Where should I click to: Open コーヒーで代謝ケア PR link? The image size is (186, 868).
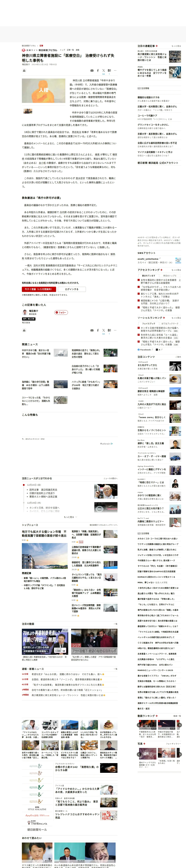147,116
